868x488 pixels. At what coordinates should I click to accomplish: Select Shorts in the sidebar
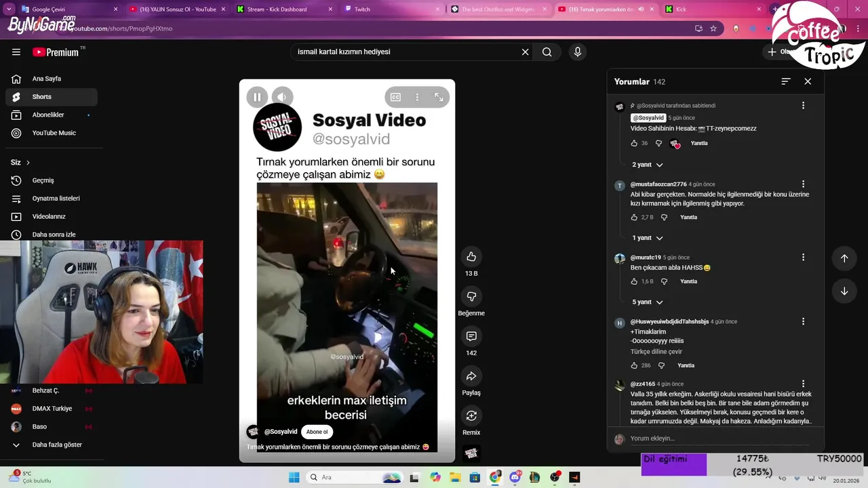[52, 97]
